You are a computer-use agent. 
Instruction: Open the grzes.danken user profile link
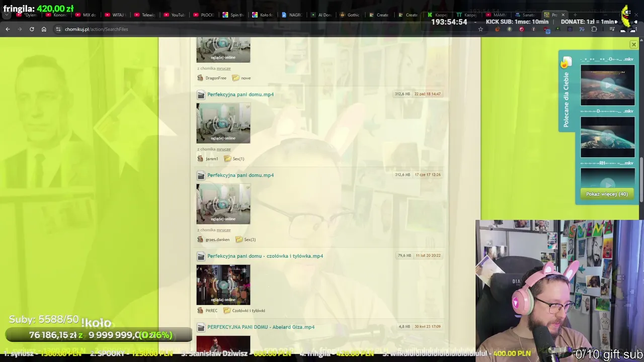(x=217, y=240)
